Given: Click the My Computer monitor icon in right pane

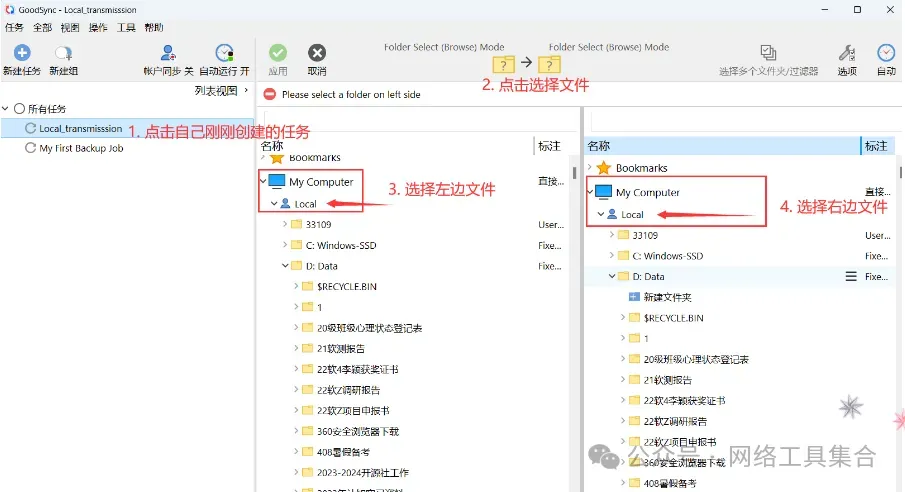Looking at the screenshot, I should pos(604,192).
